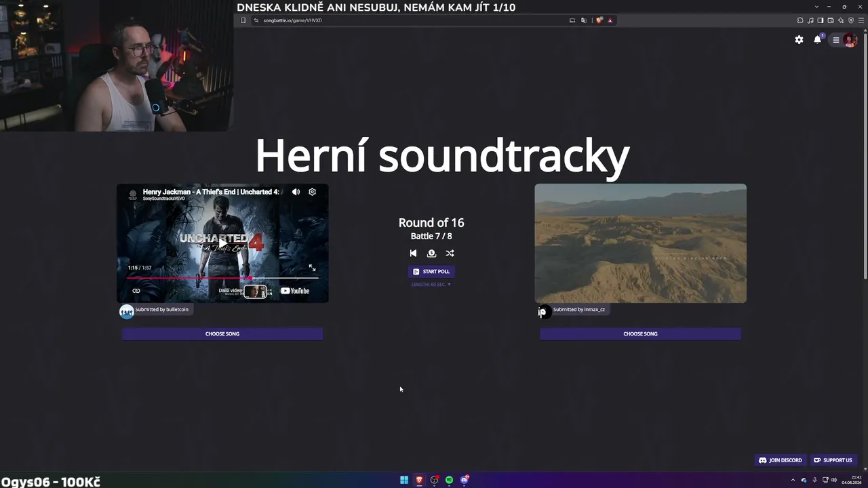Mute the Uncharted 4 video volume
Screen dimensions: 868x488
(296, 192)
